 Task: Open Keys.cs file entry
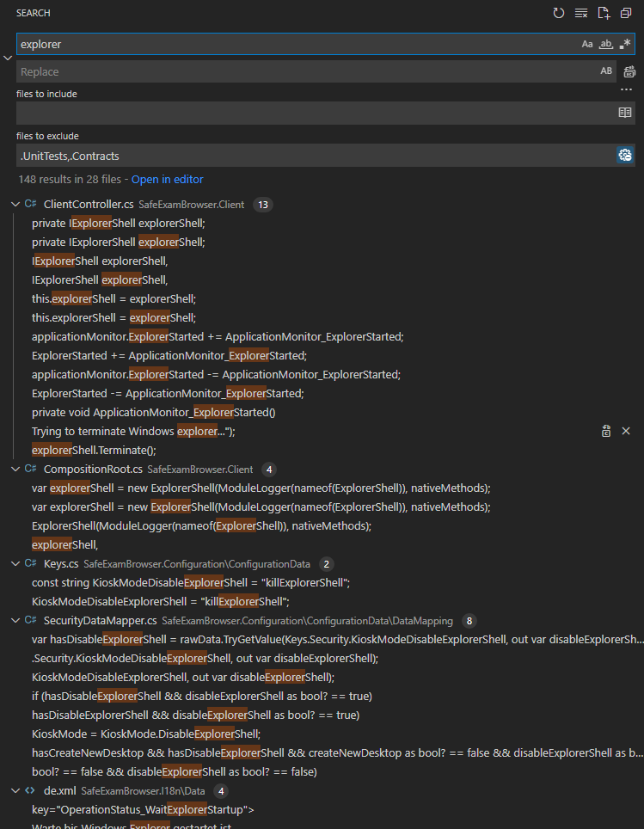coord(61,564)
